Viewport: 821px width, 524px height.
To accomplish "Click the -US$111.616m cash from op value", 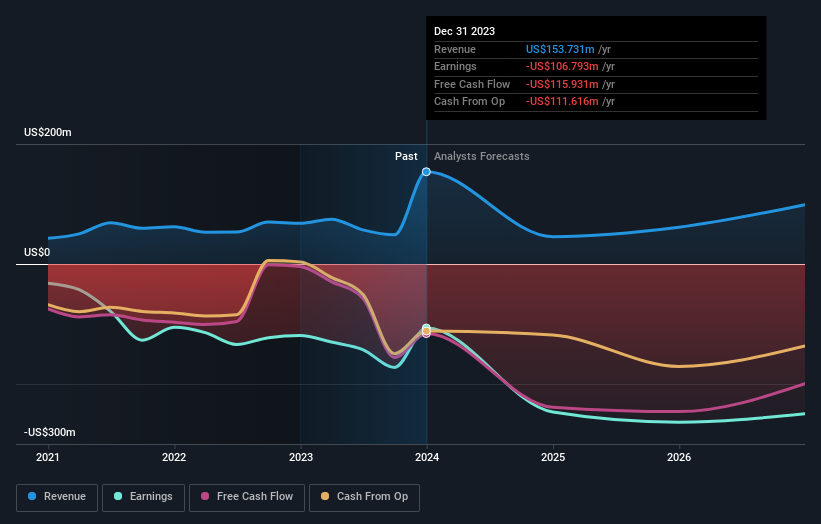I will click(x=562, y=102).
